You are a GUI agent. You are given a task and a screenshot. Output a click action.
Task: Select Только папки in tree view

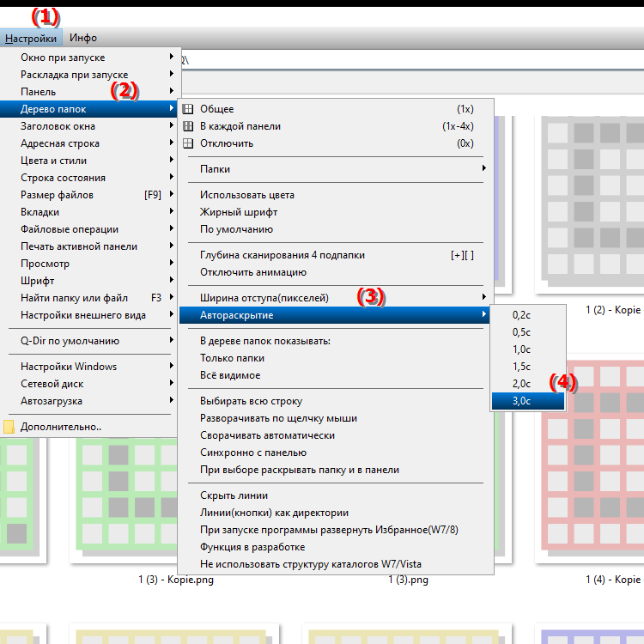(x=232, y=358)
